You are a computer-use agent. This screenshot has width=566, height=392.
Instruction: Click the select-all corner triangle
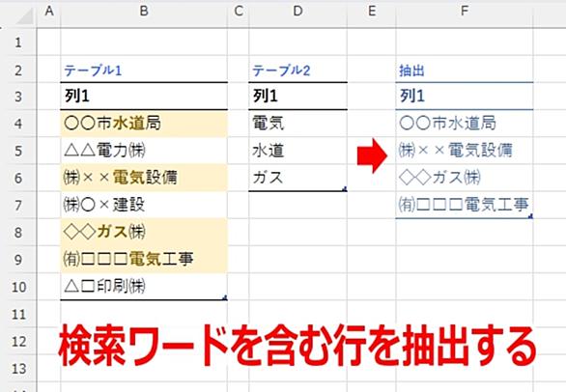point(24,16)
